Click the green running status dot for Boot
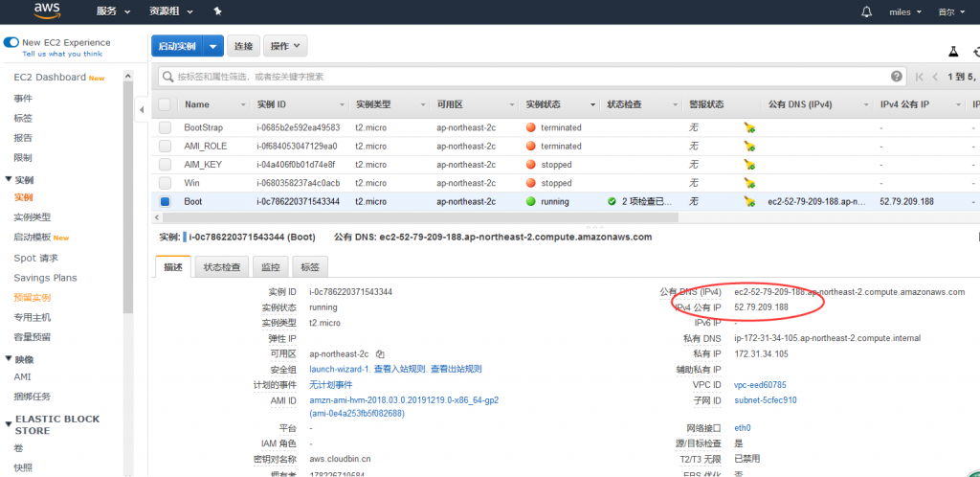This screenshot has width=980, height=477. (x=531, y=201)
